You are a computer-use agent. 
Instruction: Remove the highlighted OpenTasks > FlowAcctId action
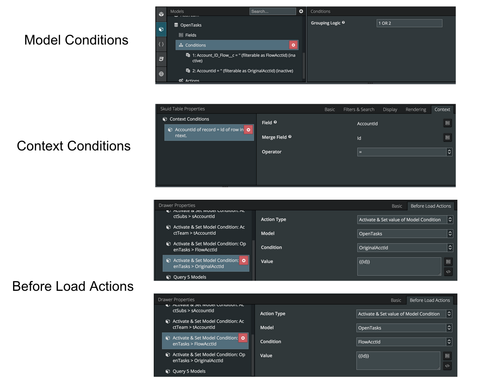point(243,338)
